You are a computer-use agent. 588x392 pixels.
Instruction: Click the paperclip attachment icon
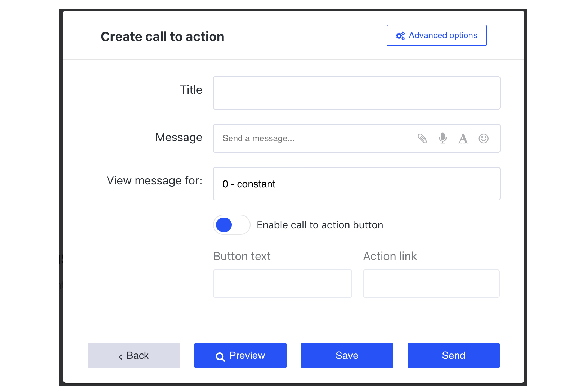(422, 138)
